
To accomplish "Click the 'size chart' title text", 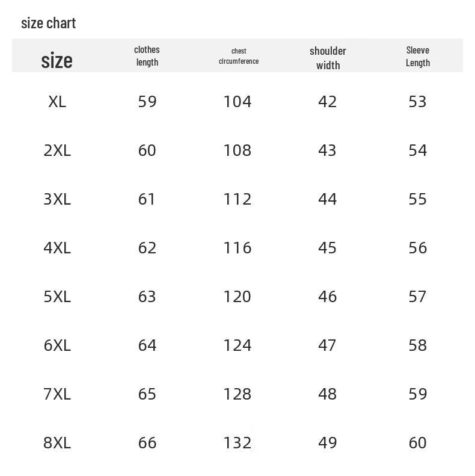I will [x=49, y=23].
